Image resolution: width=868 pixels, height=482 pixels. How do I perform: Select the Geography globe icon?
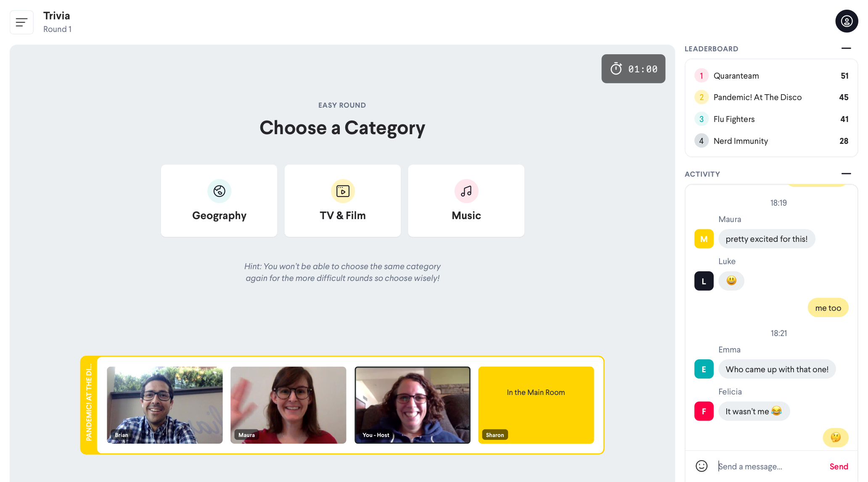219,191
